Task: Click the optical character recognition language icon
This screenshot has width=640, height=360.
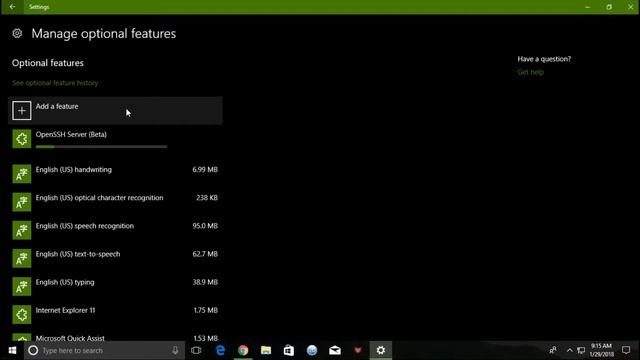Action: 22,202
